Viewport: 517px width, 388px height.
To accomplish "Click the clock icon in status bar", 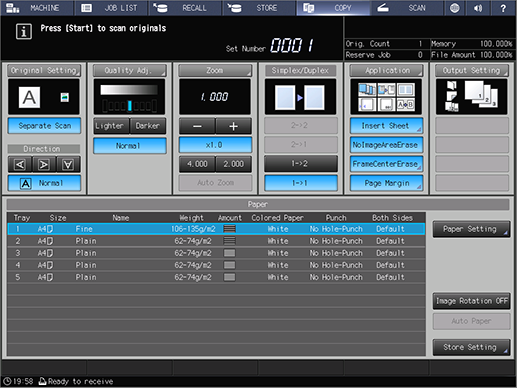I will [7, 381].
